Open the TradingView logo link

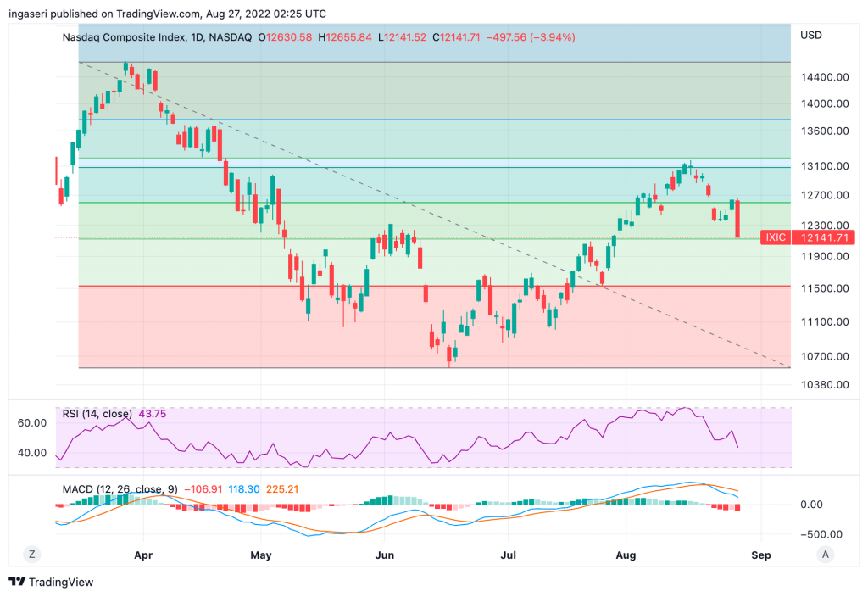tap(51, 582)
